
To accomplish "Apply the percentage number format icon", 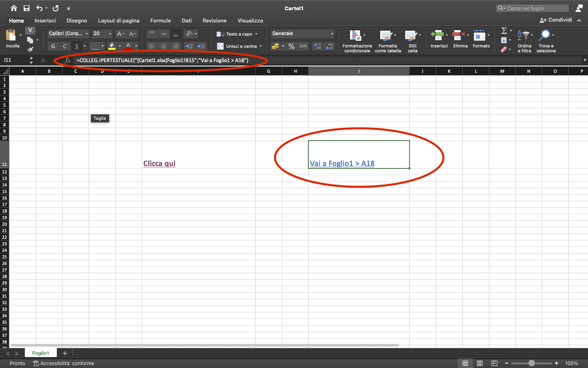I will [x=292, y=46].
